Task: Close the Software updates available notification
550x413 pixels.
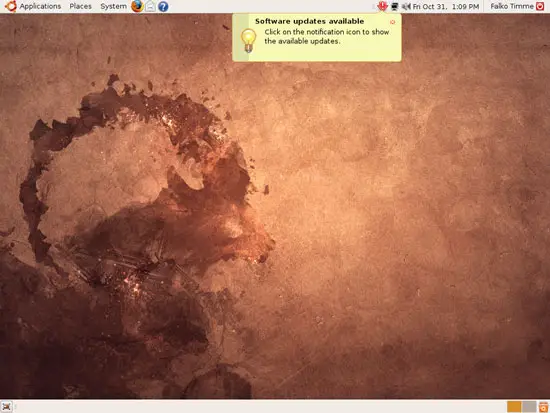Action: pos(393,22)
